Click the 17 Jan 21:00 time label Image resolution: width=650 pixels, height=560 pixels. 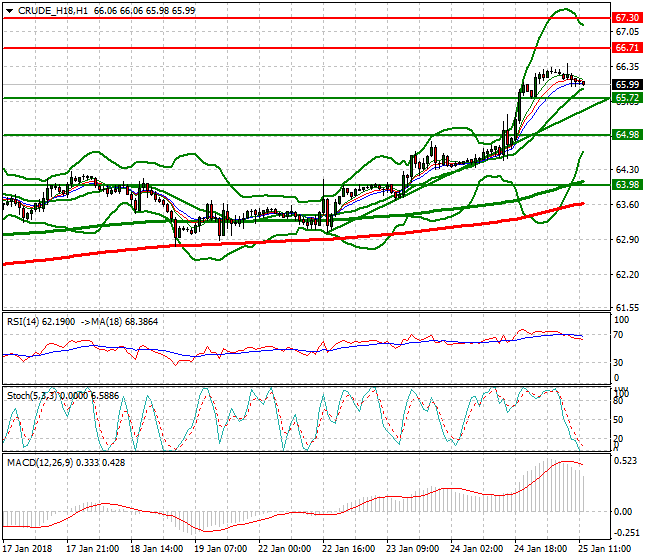(x=92, y=549)
